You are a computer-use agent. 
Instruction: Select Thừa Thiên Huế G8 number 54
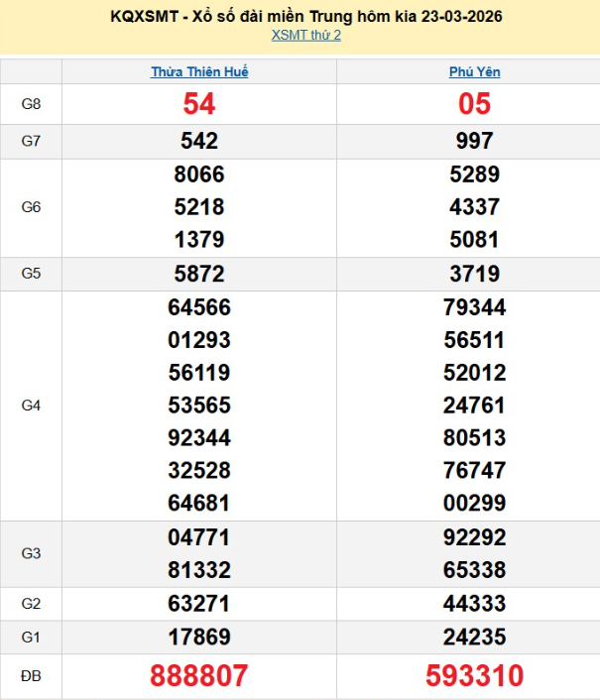click(199, 104)
